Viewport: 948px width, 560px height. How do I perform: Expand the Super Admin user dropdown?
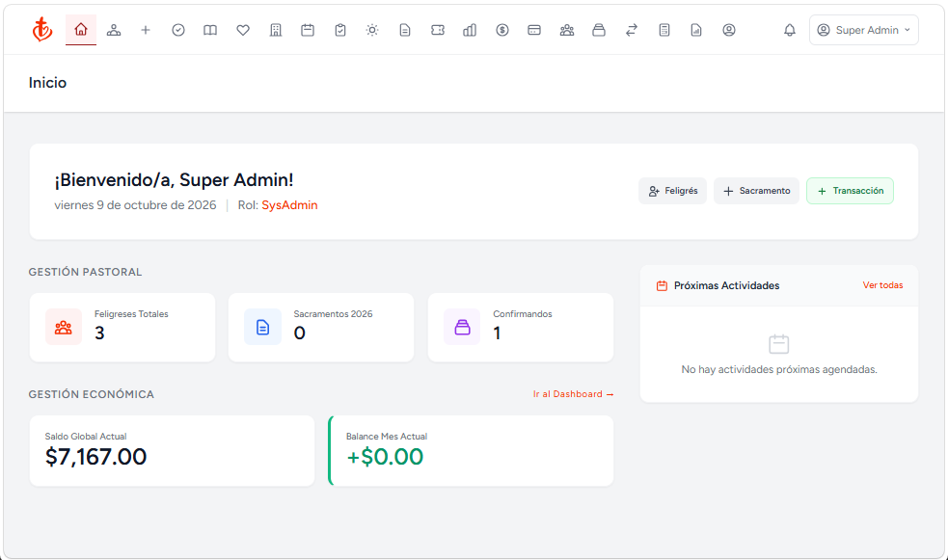point(864,30)
